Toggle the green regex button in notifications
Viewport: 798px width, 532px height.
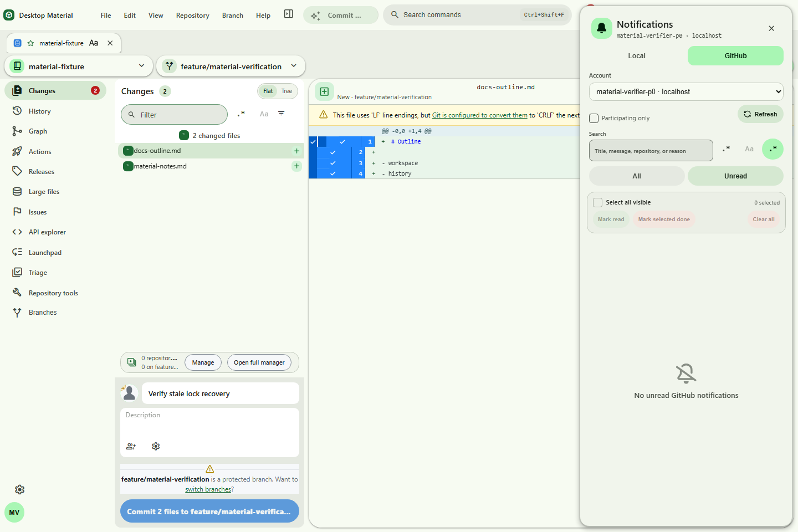773,149
